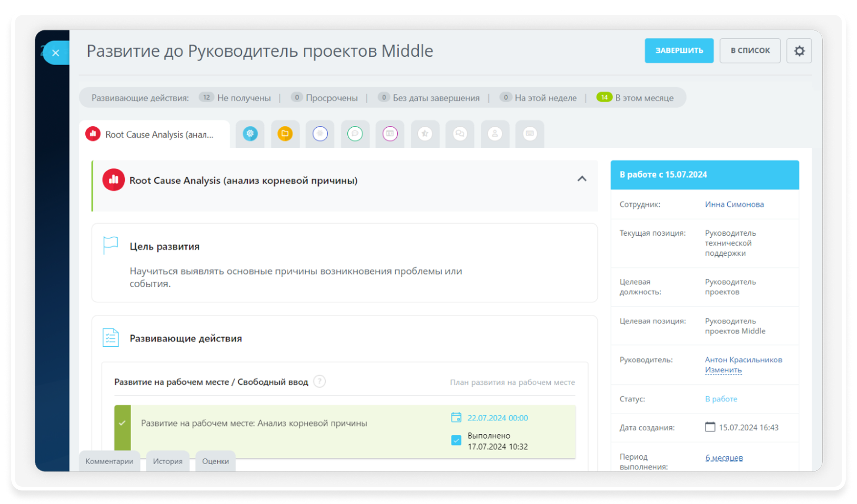Click the settings gear button
Screen dimensions: 857x504
[x=799, y=51]
